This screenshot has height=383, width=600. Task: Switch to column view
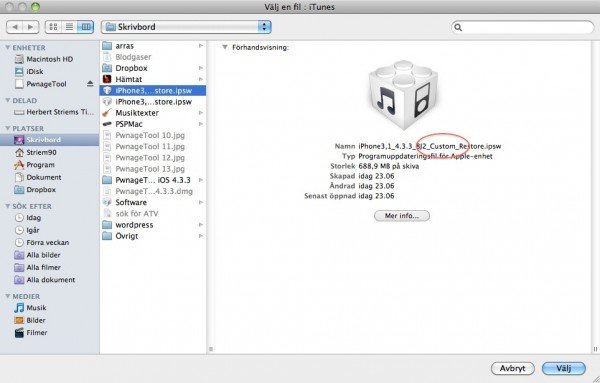[86, 27]
